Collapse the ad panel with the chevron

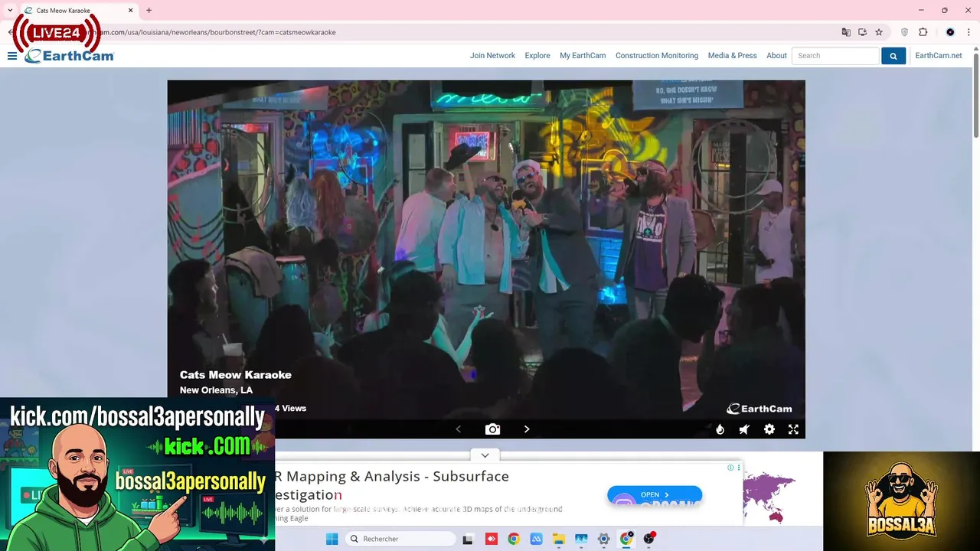[x=485, y=455]
